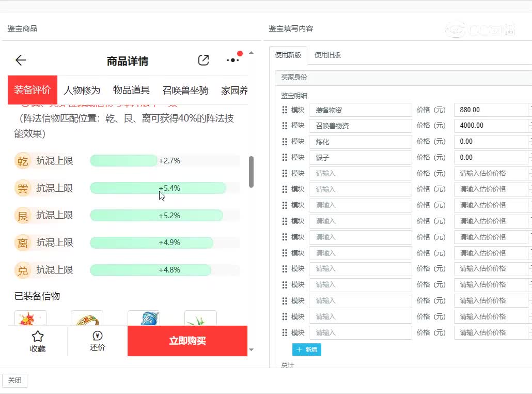This screenshot has height=394, width=532.
Task: Edit the price field showing 880.00
Action: click(x=491, y=110)
